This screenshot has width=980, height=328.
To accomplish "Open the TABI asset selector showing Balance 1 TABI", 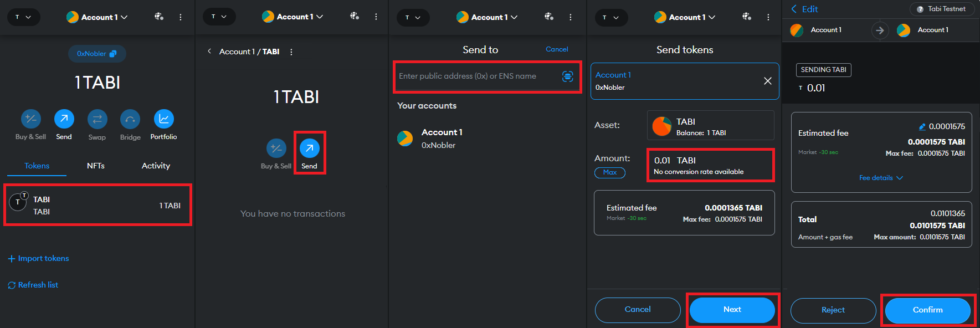I will (x=711, y=125).
